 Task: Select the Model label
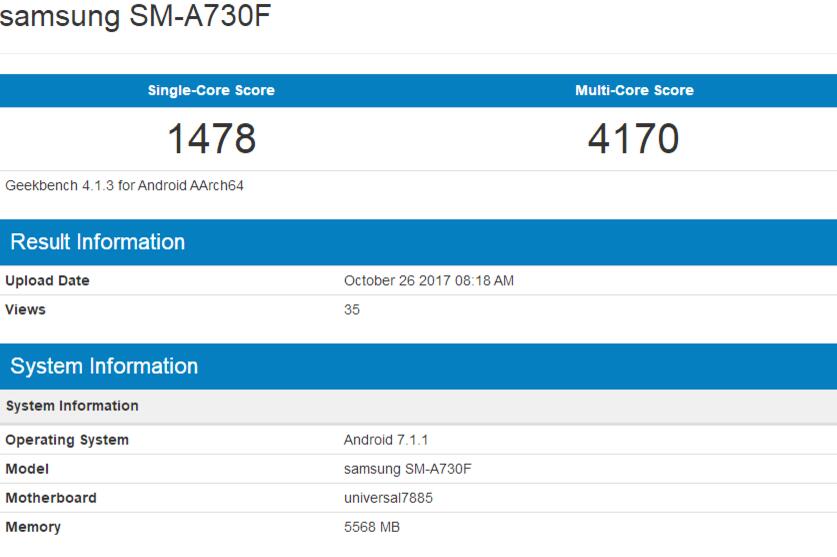pos(27,469)
